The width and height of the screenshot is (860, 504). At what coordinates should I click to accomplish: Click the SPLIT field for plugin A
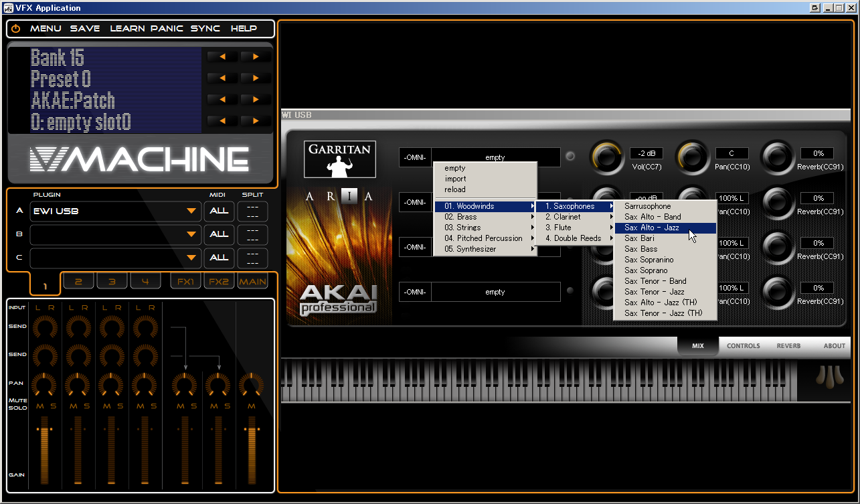(x=252, y=212)
